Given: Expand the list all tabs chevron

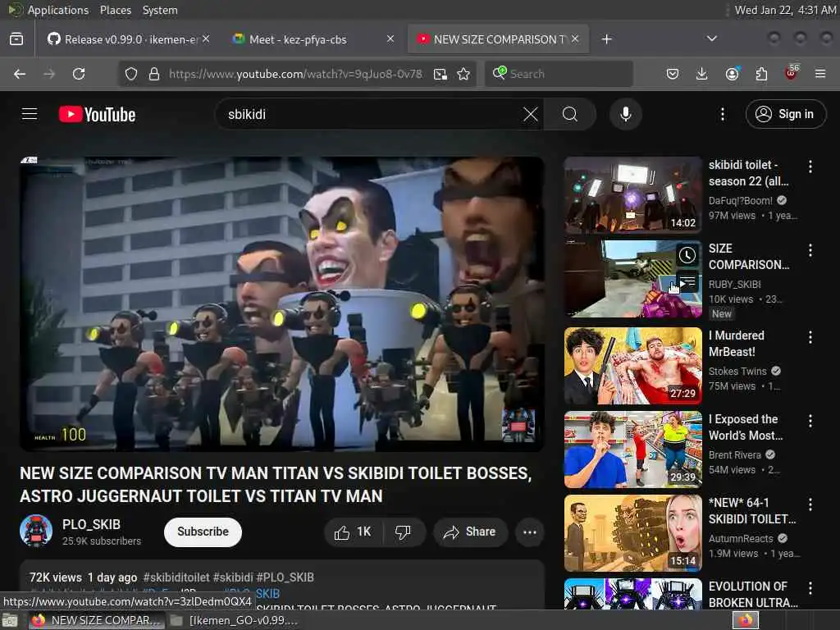Looking at the screenshot, I should (x=711, y=39).
